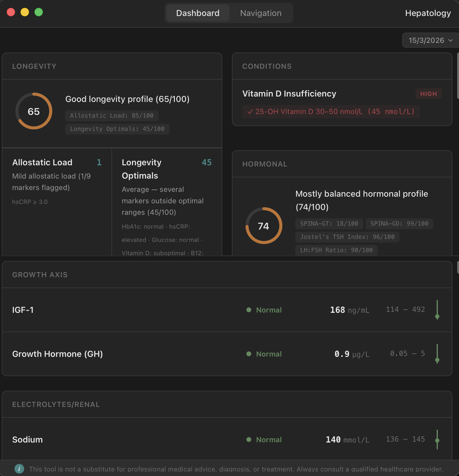Click the chevron arrow on the date selector

coord(451,40)
